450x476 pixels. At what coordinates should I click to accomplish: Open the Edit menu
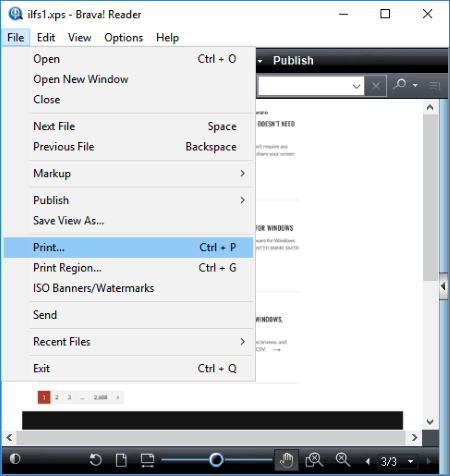(x=46, y=38)
